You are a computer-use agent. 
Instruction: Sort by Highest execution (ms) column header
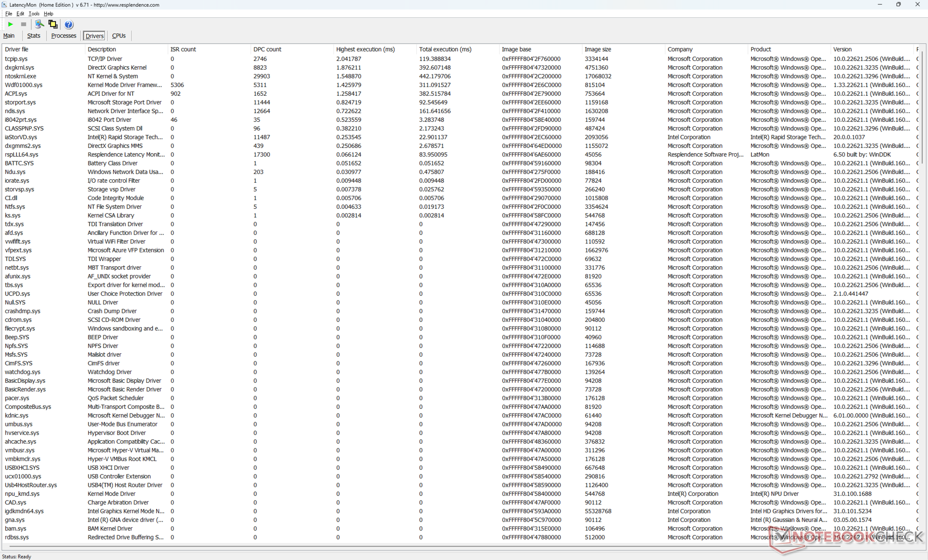point(365,49)
